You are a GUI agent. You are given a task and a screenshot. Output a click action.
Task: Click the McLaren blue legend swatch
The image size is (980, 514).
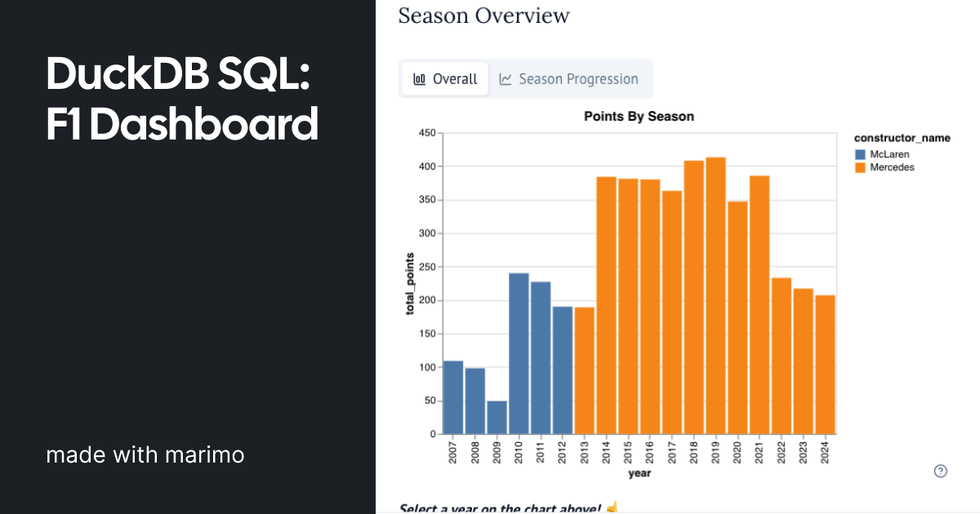(x=859, y=154)
